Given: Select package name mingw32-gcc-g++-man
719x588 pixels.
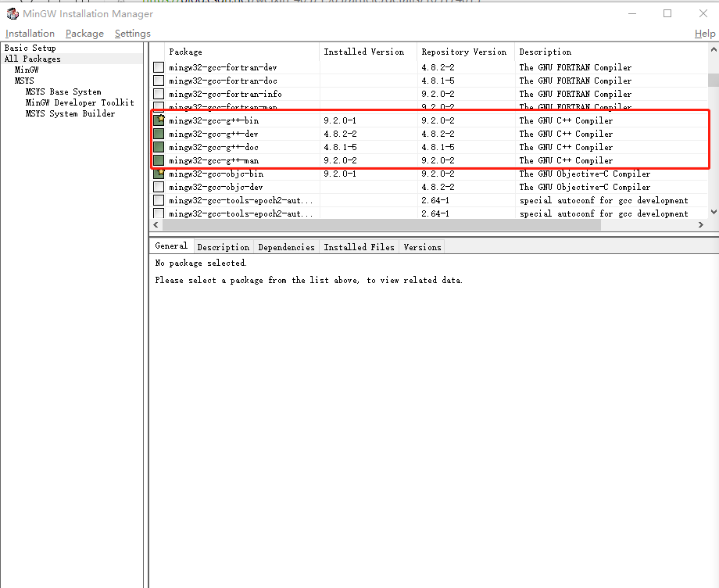Looking at the screenshot, I should [213, 160].
